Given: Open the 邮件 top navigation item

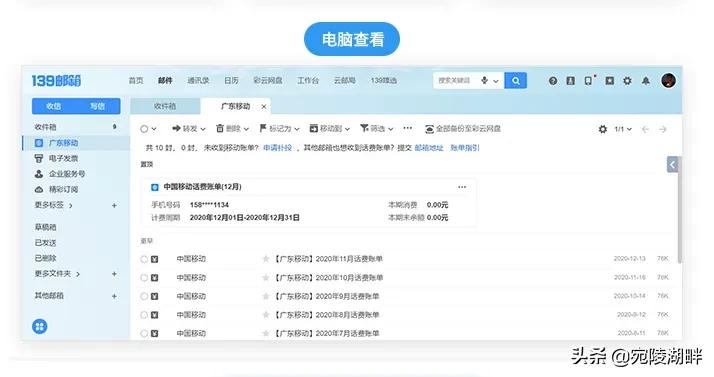Looking at the screenshot, I should (165, 81).
